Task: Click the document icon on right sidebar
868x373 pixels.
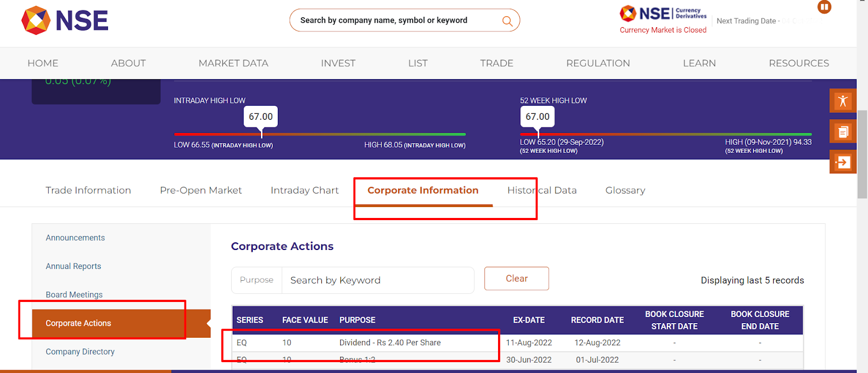Action: pos(843,131)
